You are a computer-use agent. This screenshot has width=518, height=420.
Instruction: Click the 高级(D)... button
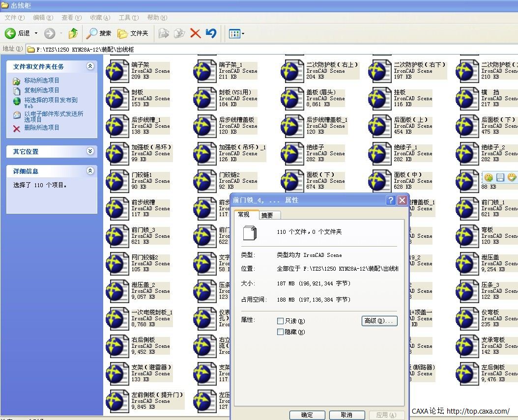pos(379,321)
